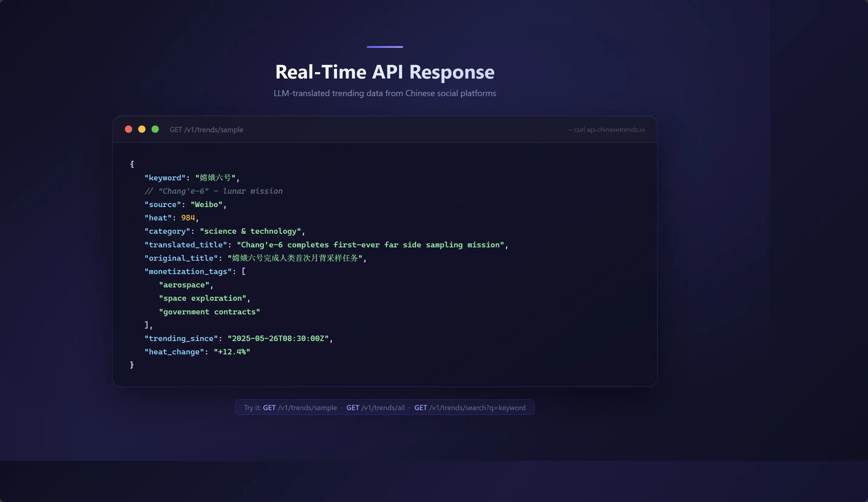Select the "category" JSON key
868x502 pixels.
point(167,231)
